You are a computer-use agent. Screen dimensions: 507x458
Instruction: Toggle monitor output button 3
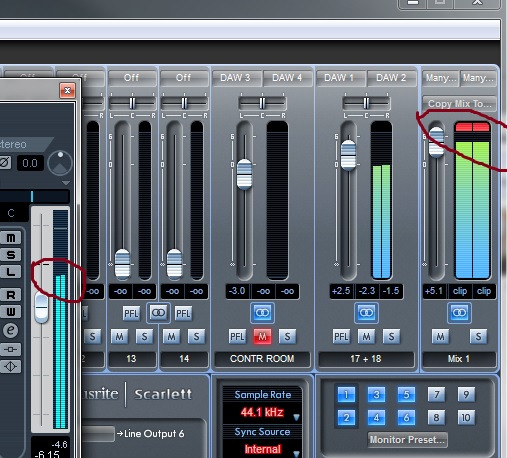tap(376, 395)
